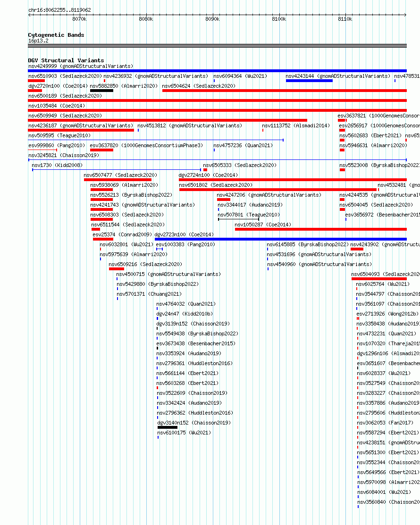This screenshot has height=525, width=420.
Task: Open nsv4500715 gnomADStructuralVariants entry
Action: pyautogui.click(x=168, y=274)
